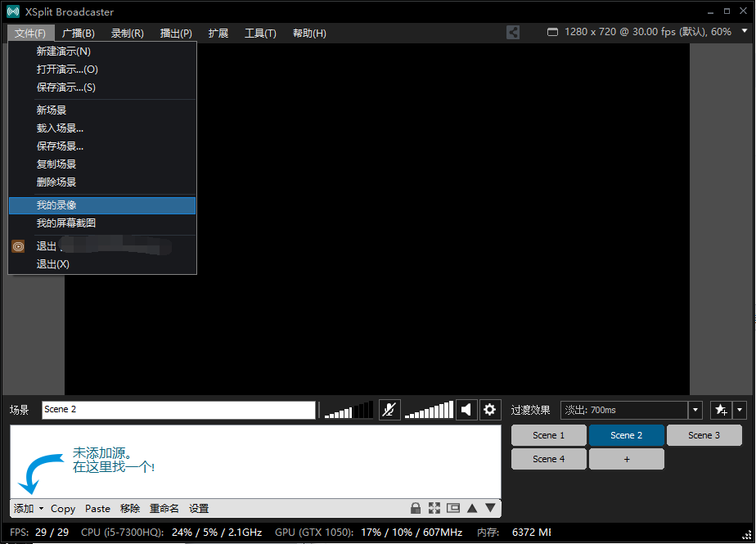Select 打开演示...(O) menu entry

(x=102, y=70)
